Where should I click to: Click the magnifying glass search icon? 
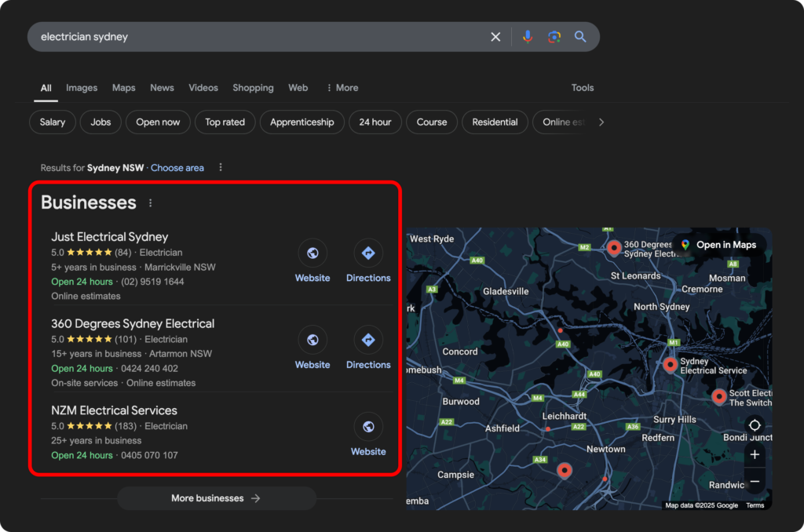point(580,36)
